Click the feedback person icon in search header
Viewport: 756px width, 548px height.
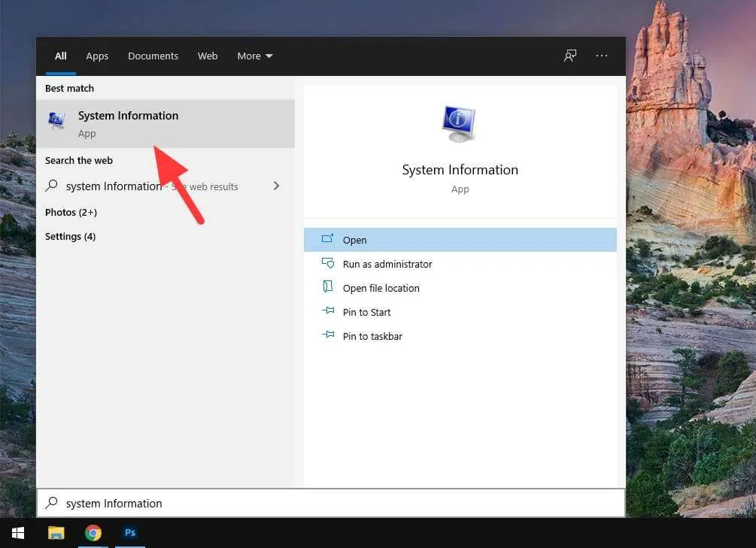point(570,56)
